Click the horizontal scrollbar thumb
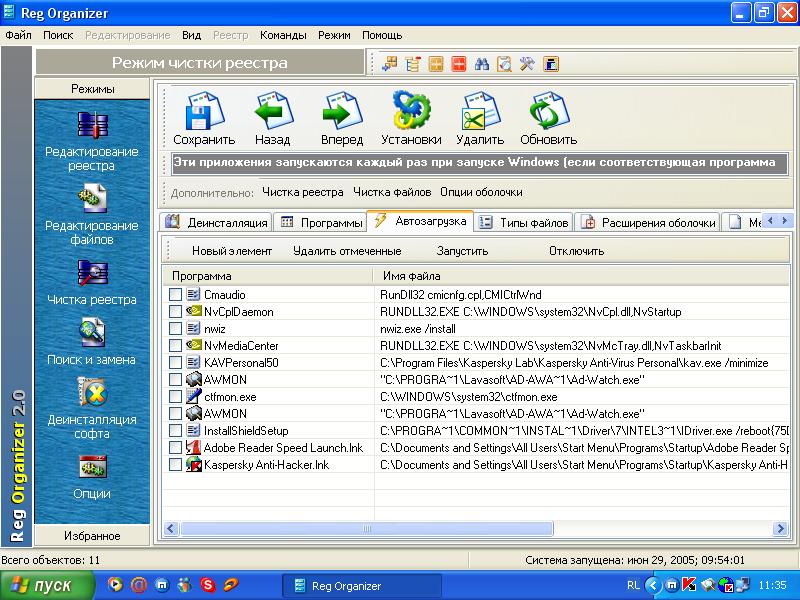800x600 pixels. pos(366,529)
